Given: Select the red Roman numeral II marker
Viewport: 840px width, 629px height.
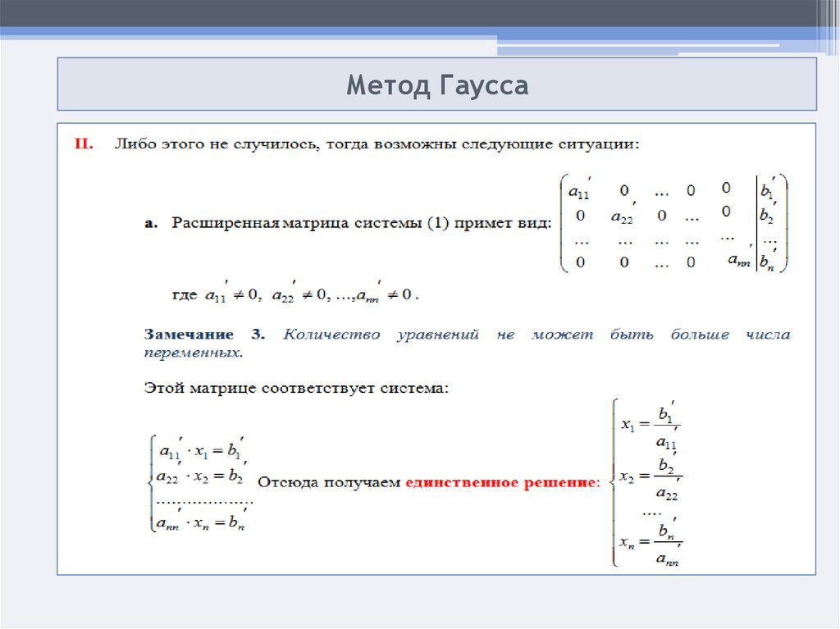Looking at the screenshot, I should [84, 144].
